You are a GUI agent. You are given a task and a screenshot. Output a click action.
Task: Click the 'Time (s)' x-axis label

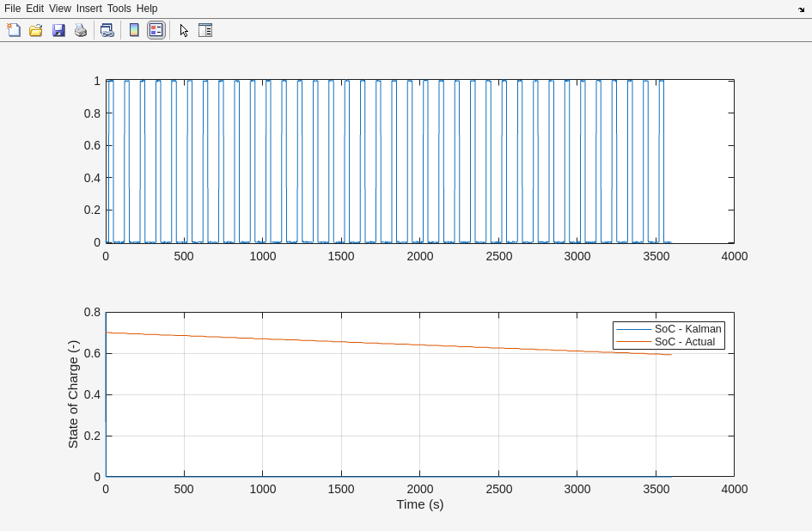coord(419,504)
